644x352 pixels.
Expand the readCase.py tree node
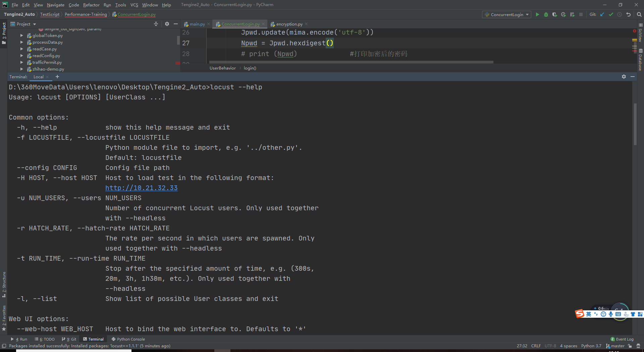tap(22, 49)
